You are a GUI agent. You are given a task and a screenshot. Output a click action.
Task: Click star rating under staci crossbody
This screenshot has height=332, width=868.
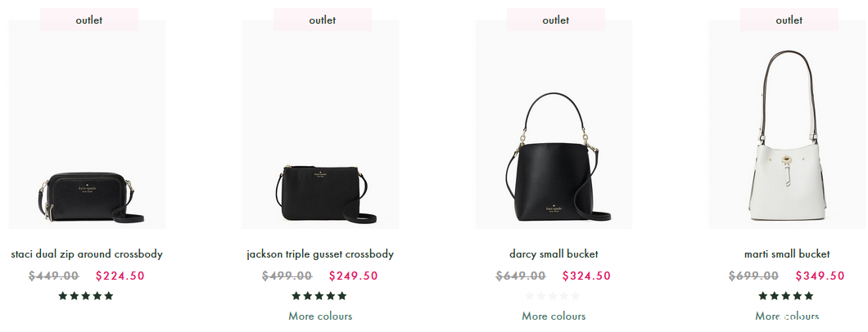(86, 296)
